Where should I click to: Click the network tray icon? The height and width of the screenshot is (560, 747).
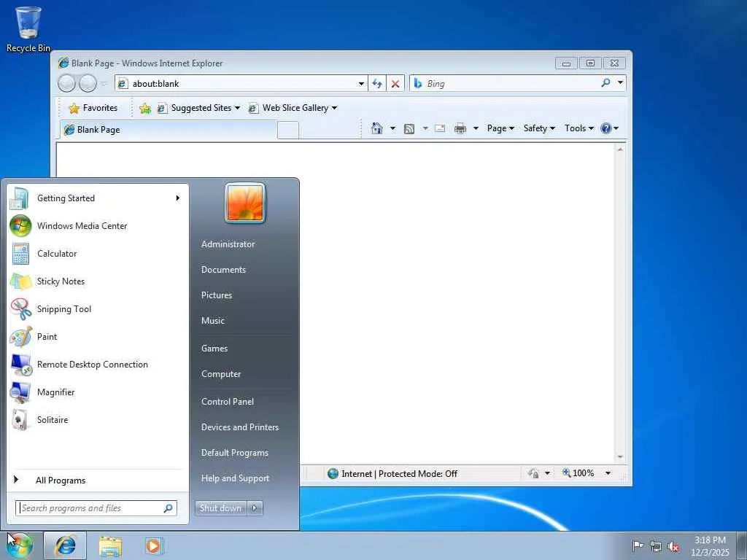click(656, 546)
